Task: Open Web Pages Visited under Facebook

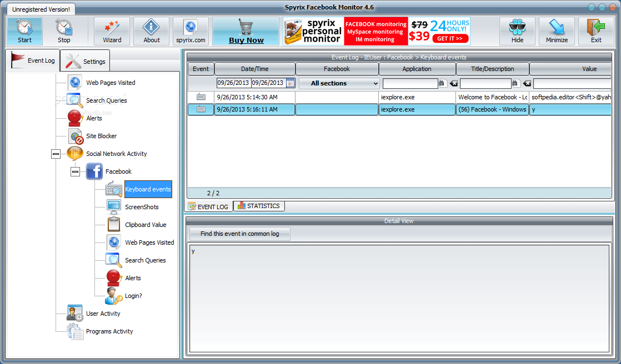Action: (x=150, y=242)
